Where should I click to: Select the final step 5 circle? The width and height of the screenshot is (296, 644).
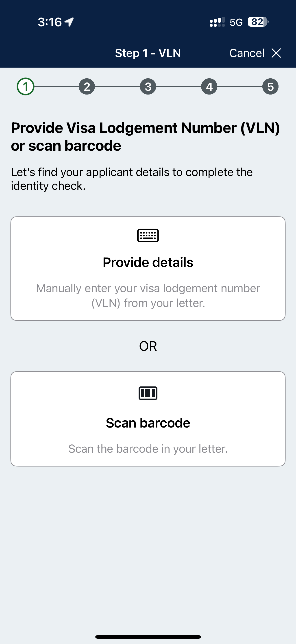270,86
